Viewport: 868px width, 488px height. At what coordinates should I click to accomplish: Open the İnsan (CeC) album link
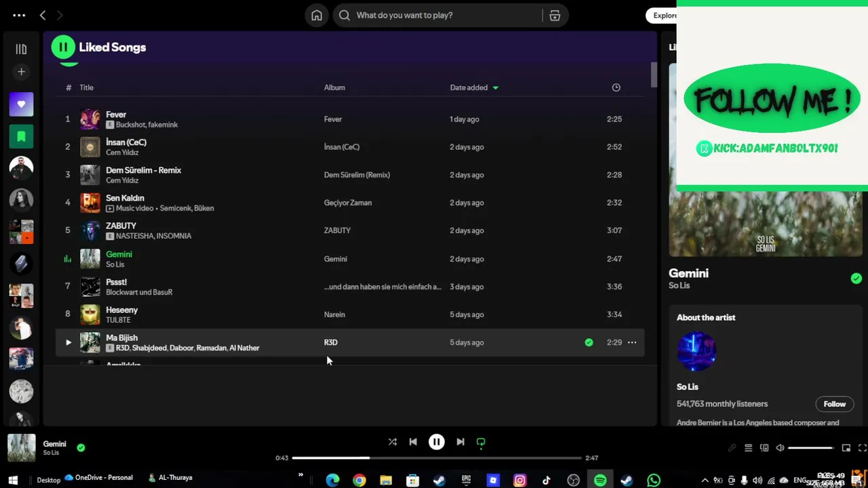[x=342, y=147]
